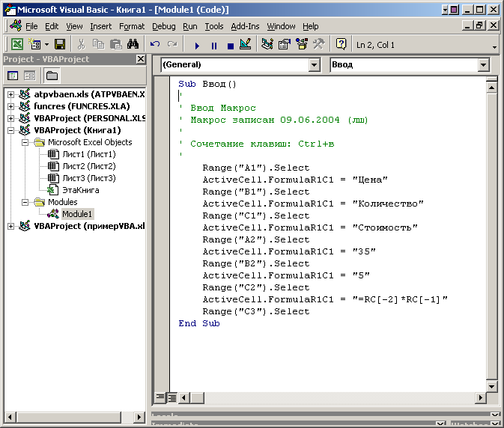The width and height of the screenshot is (504, 428).
Task: Toggle Design Mode icon
Action: tap(246, 44)
